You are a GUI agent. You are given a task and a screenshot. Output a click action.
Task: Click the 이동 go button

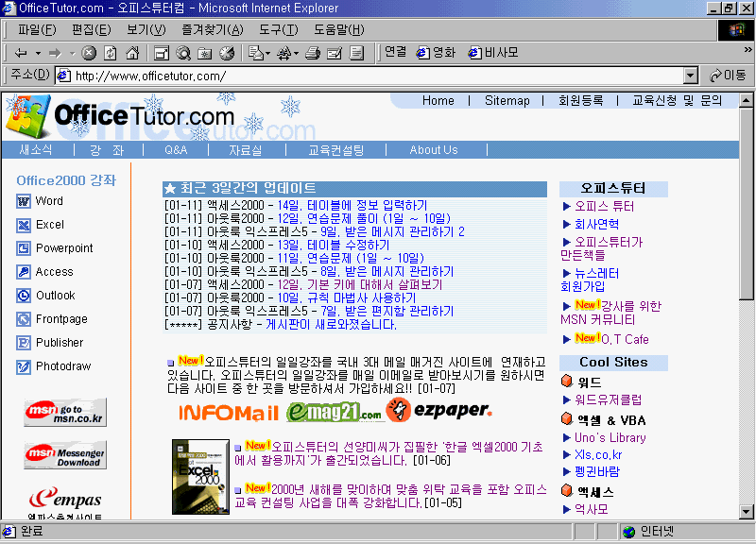click(x=728, y=76)
